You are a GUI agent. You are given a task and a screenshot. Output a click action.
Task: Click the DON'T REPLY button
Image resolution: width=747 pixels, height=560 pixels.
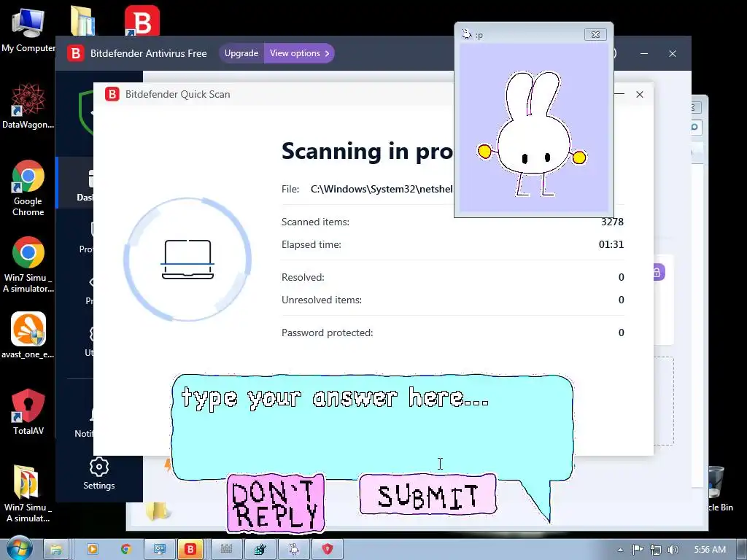coord(275,503)
